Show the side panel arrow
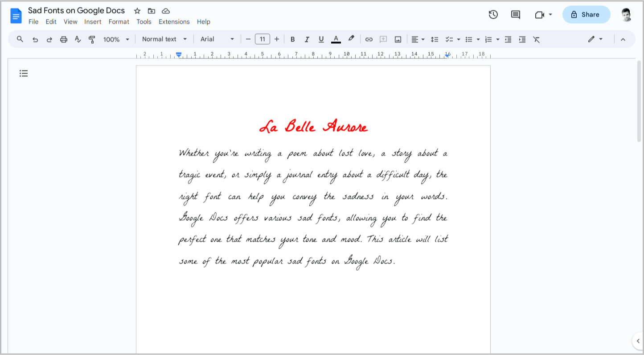Viewport: 644px width, 355px height. click(x=638, y=341)
